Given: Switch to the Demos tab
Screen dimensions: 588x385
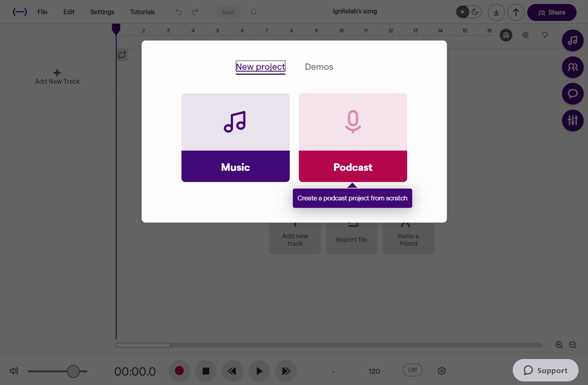Looking at the screenshot, I should pyautogui.click(x=319, y=67).
